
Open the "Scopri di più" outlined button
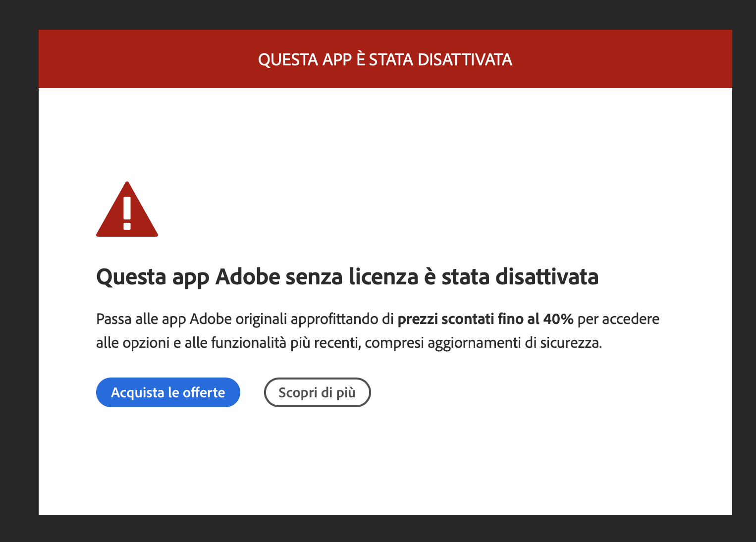pyautogui.click(x=317, y=392)
